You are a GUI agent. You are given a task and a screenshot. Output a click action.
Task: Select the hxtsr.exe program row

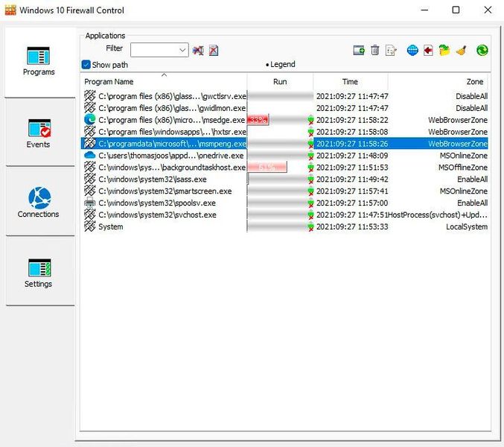pyautogui.click(x=284, y=132)
